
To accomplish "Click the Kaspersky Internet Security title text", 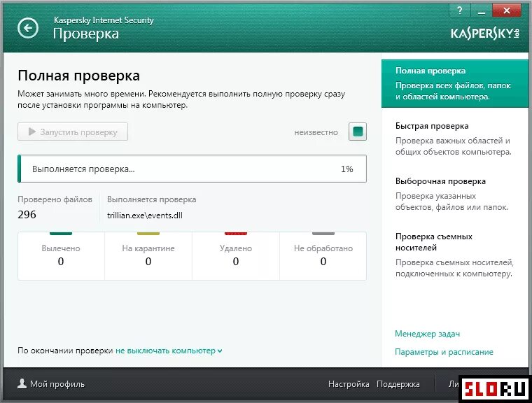I will point(104,20).
